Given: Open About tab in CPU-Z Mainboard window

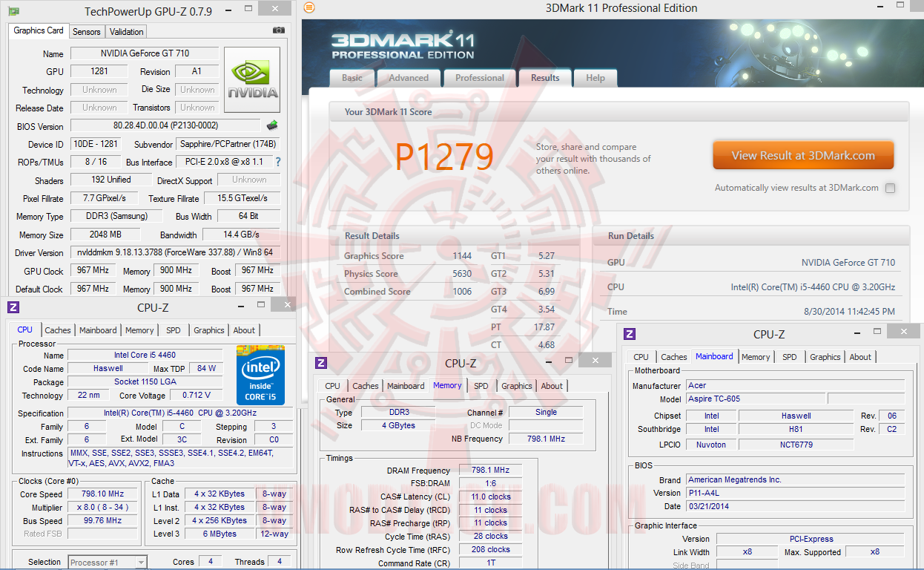Looking at the screenshot, I should [x=860, y=357].
